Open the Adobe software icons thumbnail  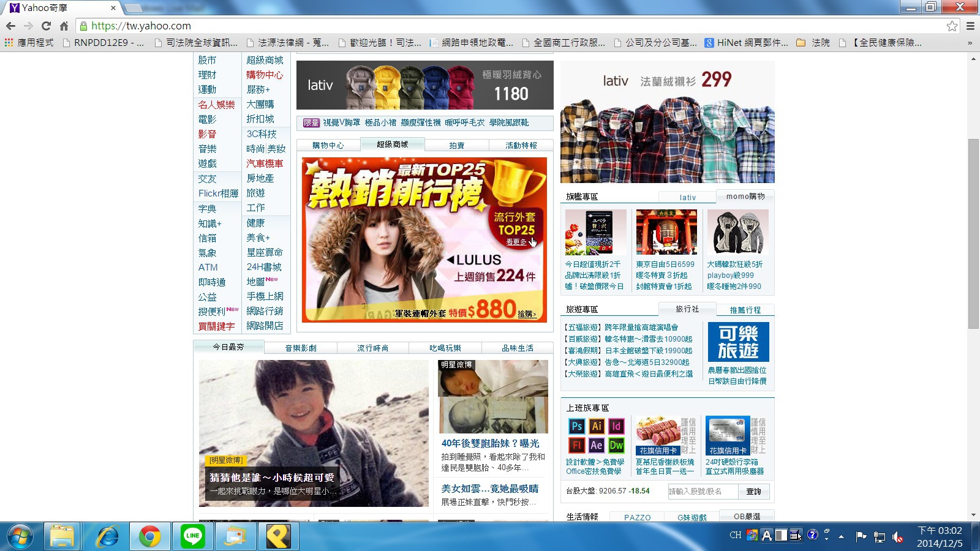(595, 435)
